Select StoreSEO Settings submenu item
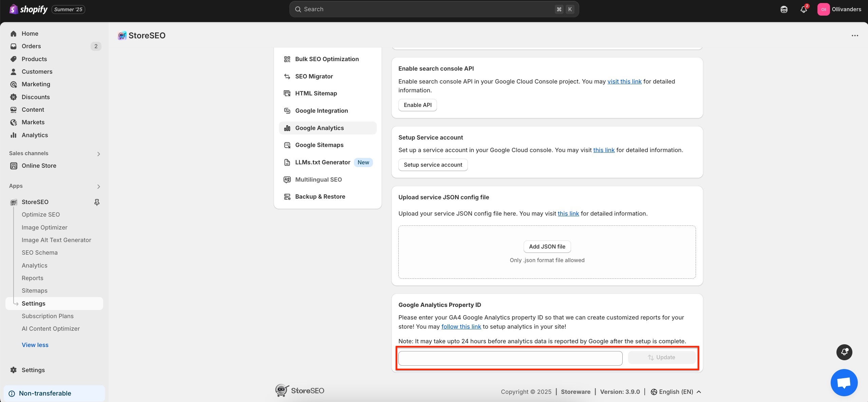 pos(54,304)
